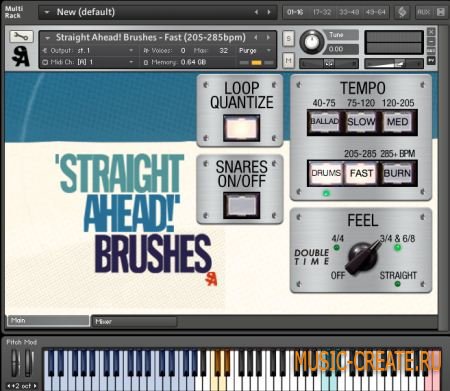Shift keyboard octave up arrow
This screenshot has width=450, height=391.
point(35,386)
